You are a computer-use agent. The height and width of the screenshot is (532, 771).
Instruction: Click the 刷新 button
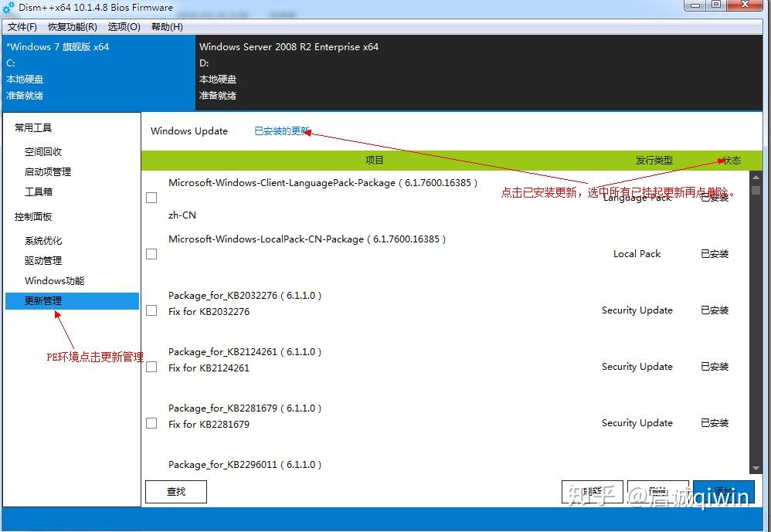(x=592, y=491)
